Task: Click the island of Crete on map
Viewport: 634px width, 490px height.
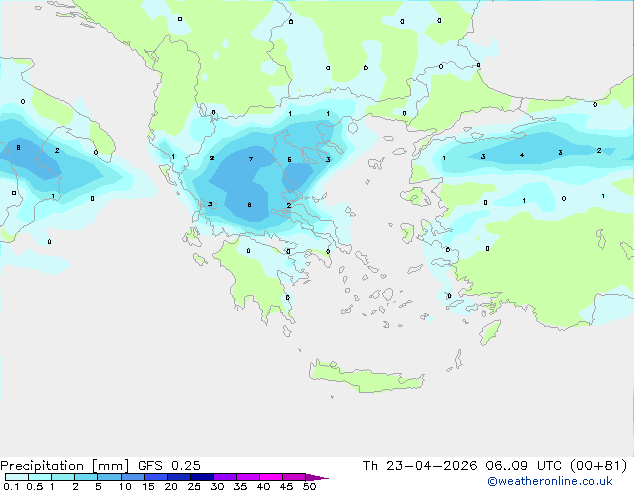Action: [x=366, y=377]
